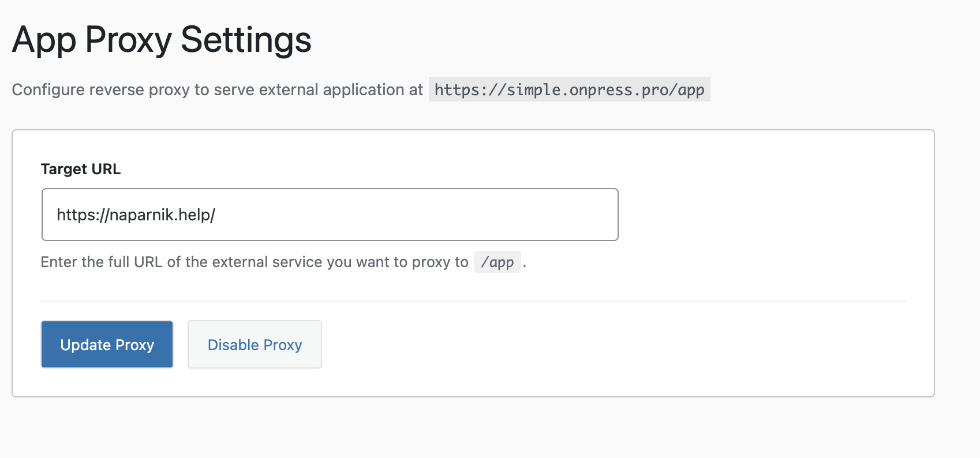Image resolution: width=980 pixels, height=458 pixels.
Task: Click the "simple.onpress.pro" domain in the code snippet
Action: (x=588, y=89)
